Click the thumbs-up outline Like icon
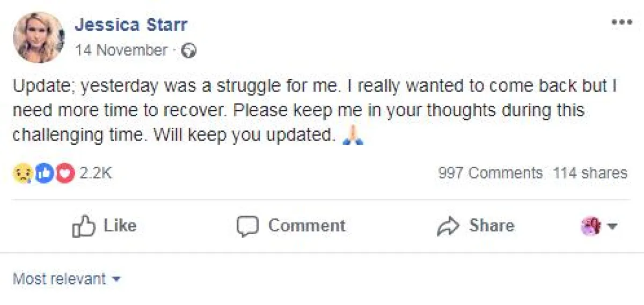 pos(83,226)
